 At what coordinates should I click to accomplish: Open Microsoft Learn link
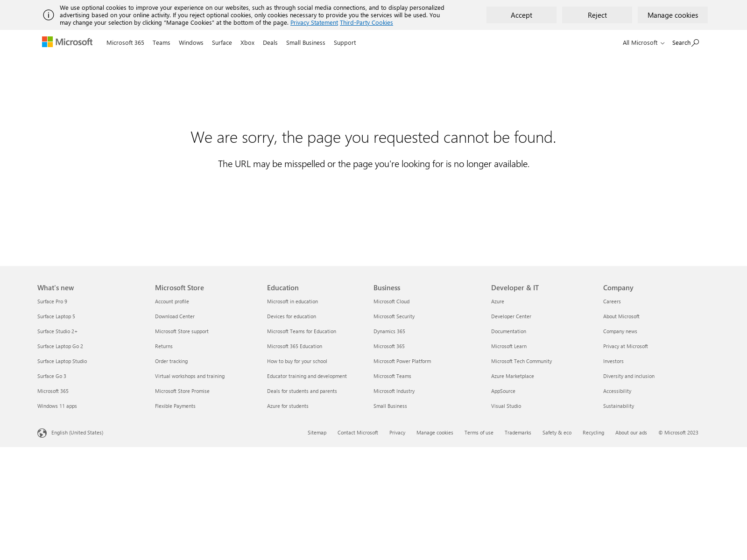pyautogui.click(x=509, y=346)
